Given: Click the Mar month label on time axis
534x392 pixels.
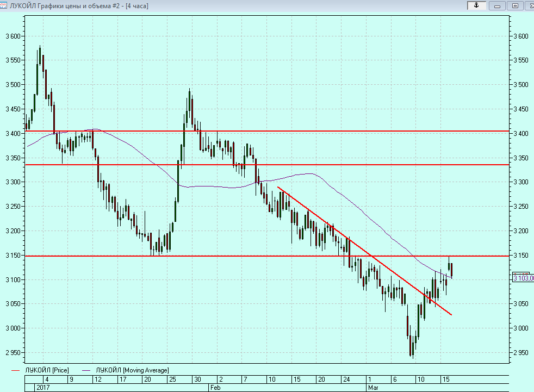Looking at the screenshot, I should pos(373,388).
